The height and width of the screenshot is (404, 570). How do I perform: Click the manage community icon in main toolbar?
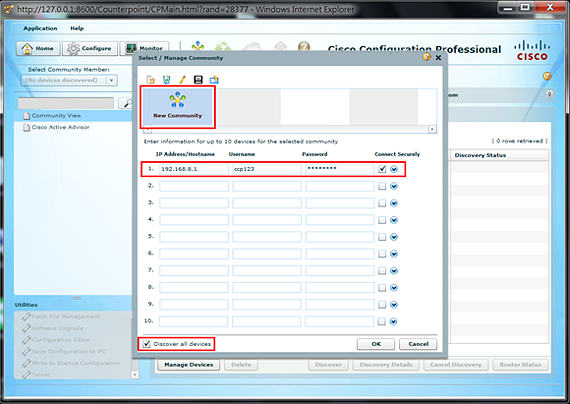[x=197, y=47]
